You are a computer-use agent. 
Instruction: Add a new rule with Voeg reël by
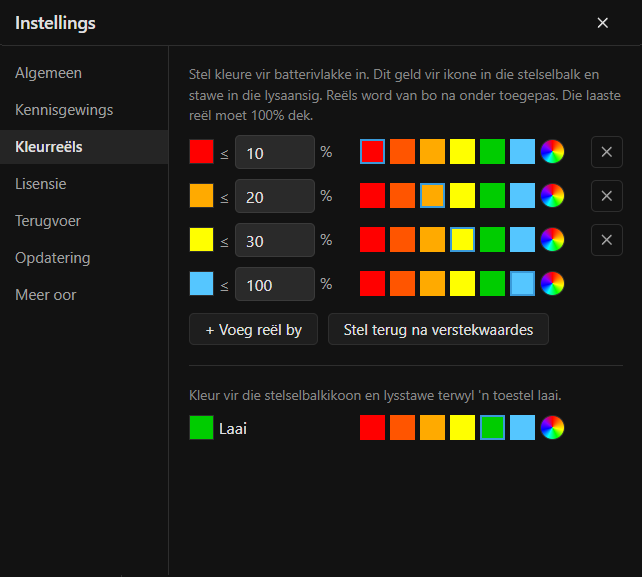coord(253,329)
